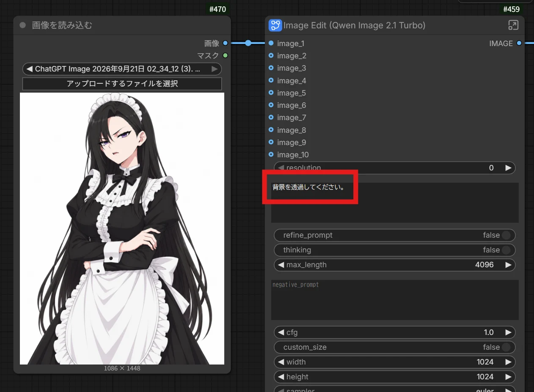This screenshot has width=534, height=392.
Task: Focus the 背景を透過してください prompt text box
Action: click(x=395, y=203)
